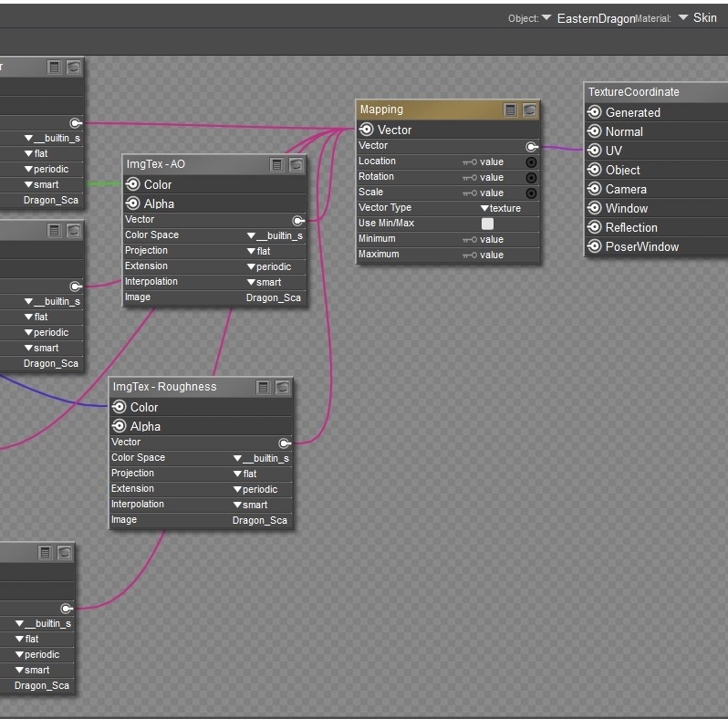728x719 pixels.
Task: Toggle the Mapping node parameter list icon
Action: pyautogui.click(x=511, y=110)
